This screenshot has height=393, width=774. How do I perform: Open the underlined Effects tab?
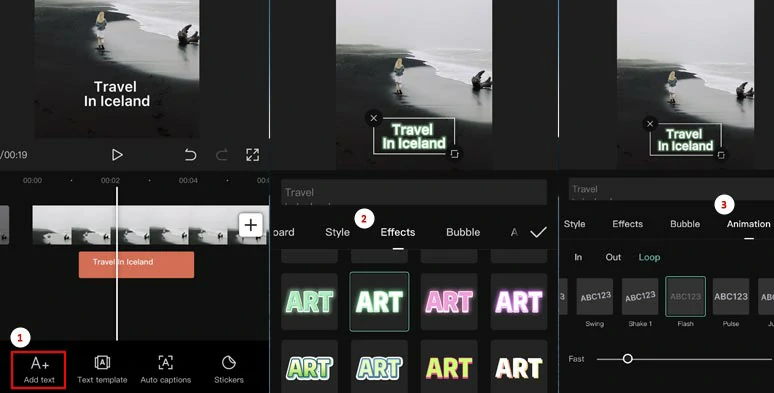tap(397, 232)
